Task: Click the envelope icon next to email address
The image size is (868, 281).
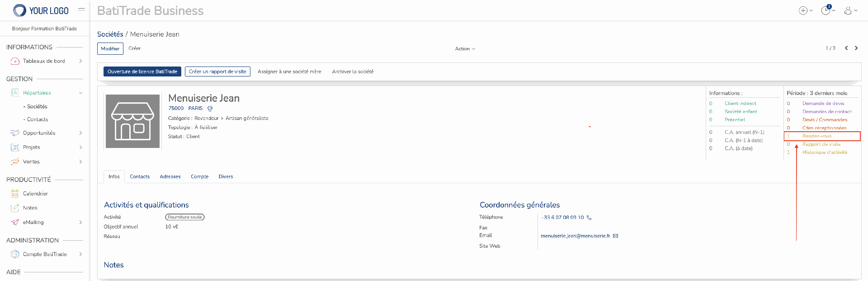Action: pos(615,236)
